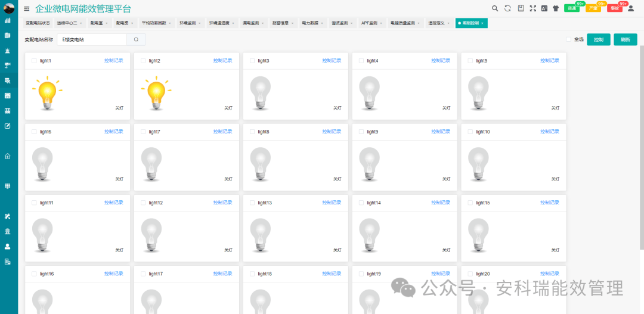Click the 刷新 refresh button
Viewport: 644px width, 314px height.
coord(625,39)
